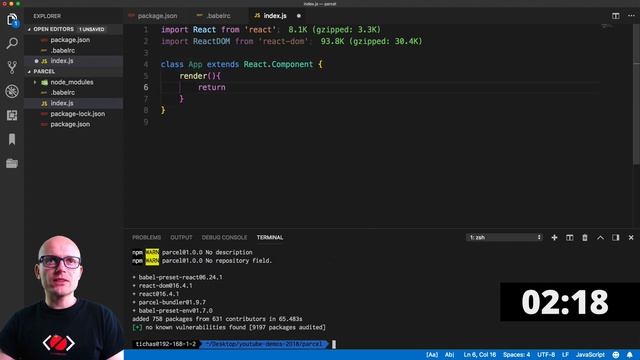Click the editor vertical scrollbar
The image size is (640, 360).
636,94
